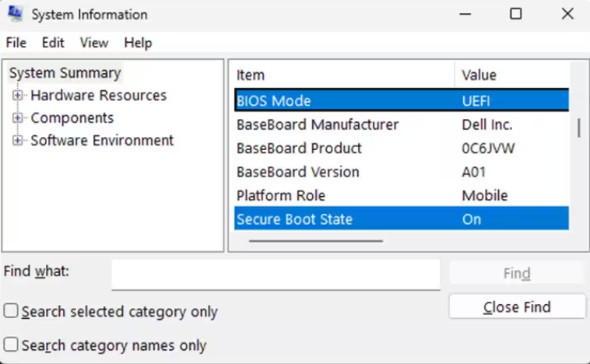Click the horizontal scrollbar in details pane
Viewport: 590px width, 364px height.
(315, 241)
